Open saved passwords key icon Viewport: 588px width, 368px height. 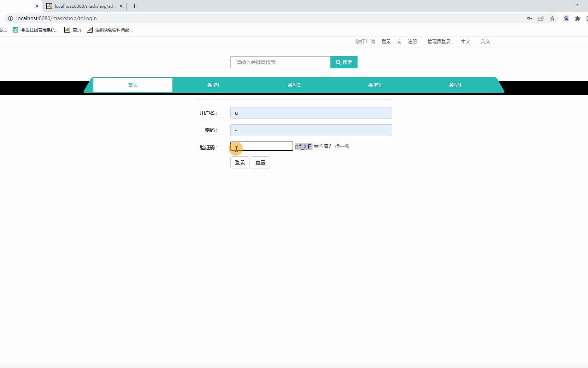[530, 18]
